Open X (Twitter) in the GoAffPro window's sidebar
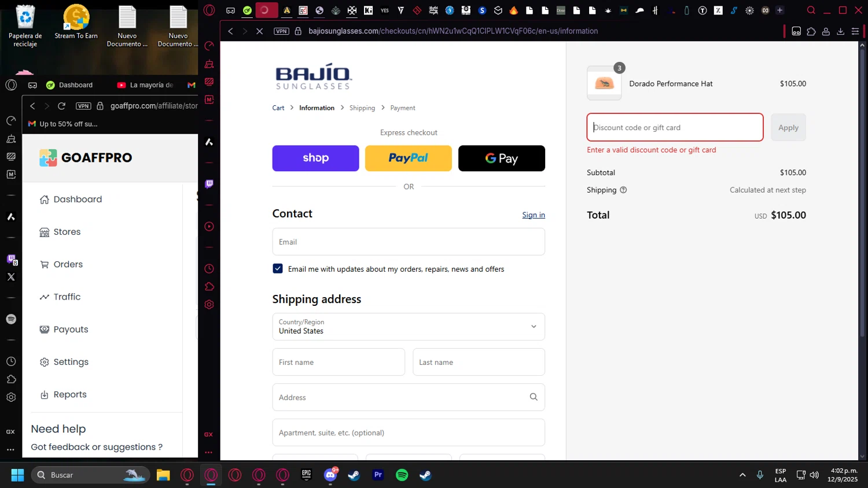Image resolution: width=868 pixels, height=488 pixels. click(x=11, y=277)
